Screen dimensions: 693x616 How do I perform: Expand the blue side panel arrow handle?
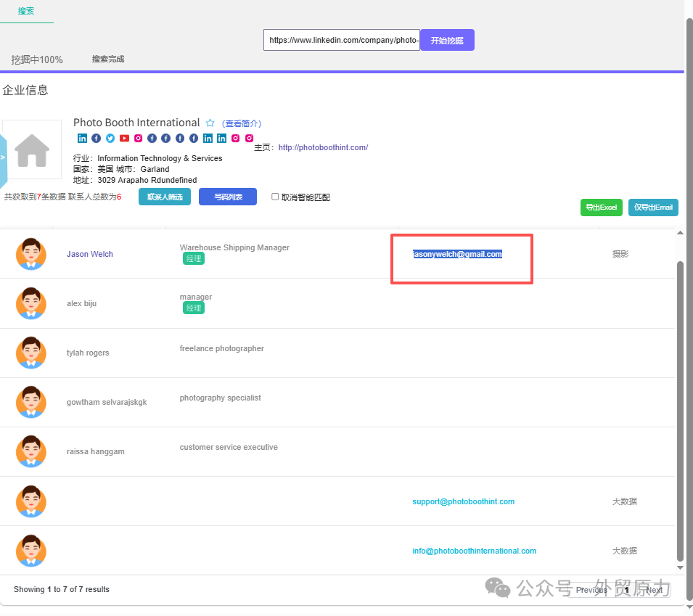click(3, 157)
